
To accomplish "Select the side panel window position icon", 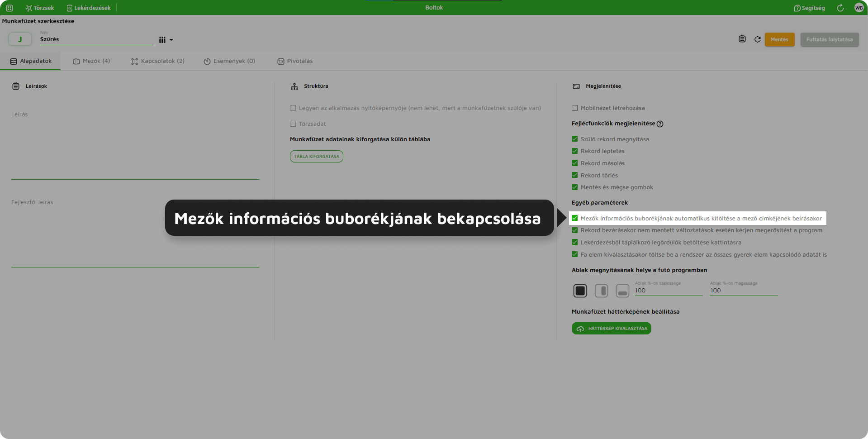I will click(x=601, y=291).
